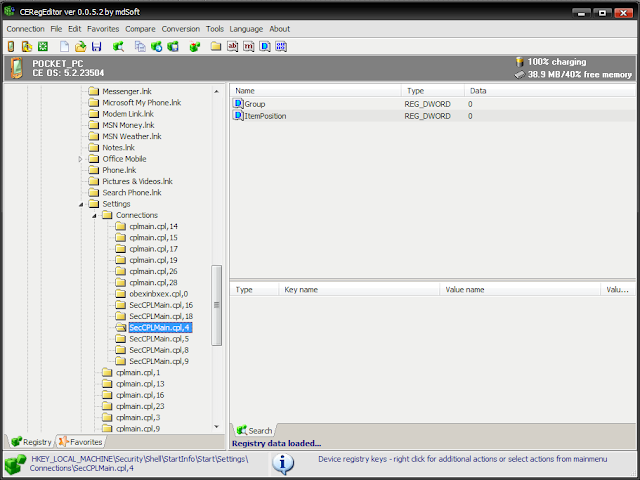640x480 pixels.
Task: Collapse the Connections tree node
Action: [94, 216]
